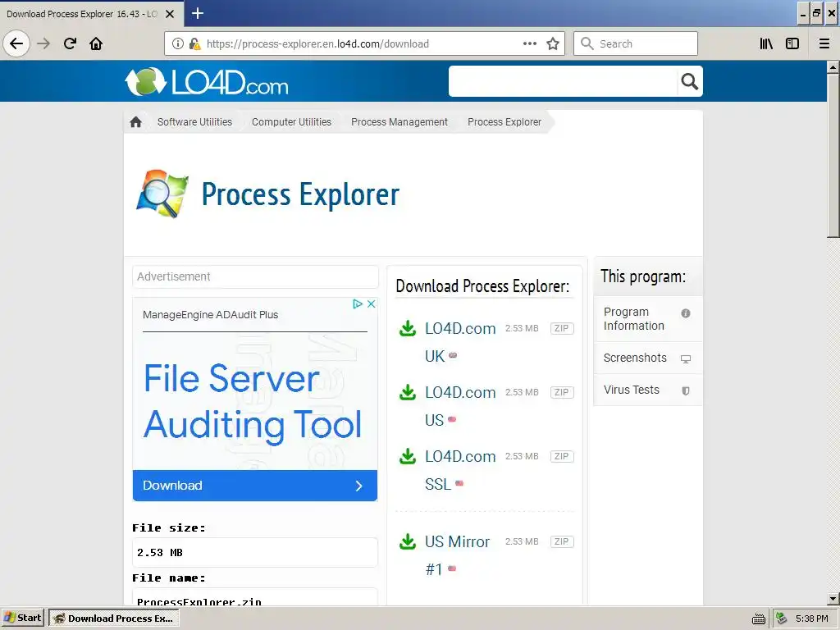Click the LO4D site search magnifier button

(689, 81)
